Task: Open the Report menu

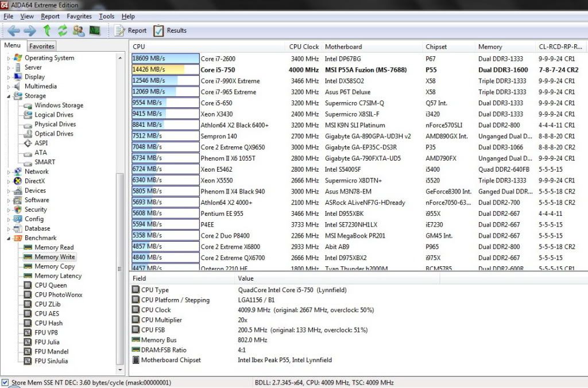Action: (51, 16)
